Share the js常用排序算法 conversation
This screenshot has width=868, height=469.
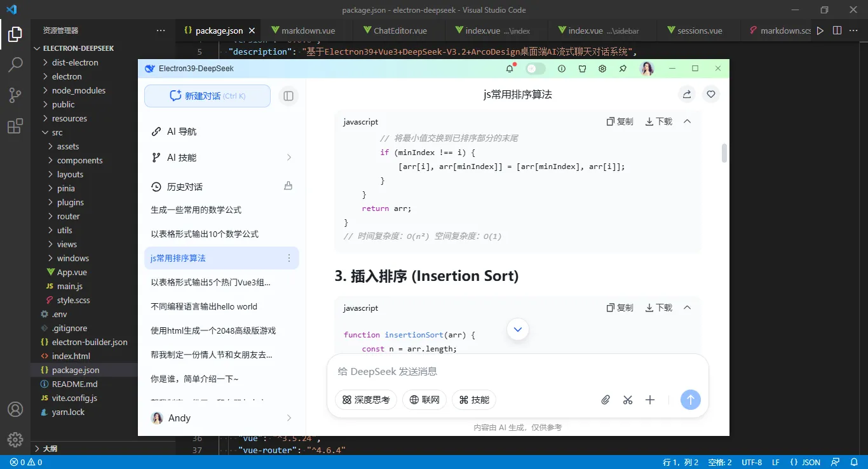[x=686, y=93]
